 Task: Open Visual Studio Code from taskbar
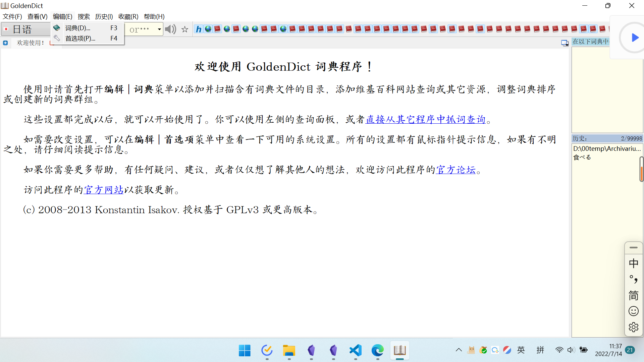(x=355, y=350)
